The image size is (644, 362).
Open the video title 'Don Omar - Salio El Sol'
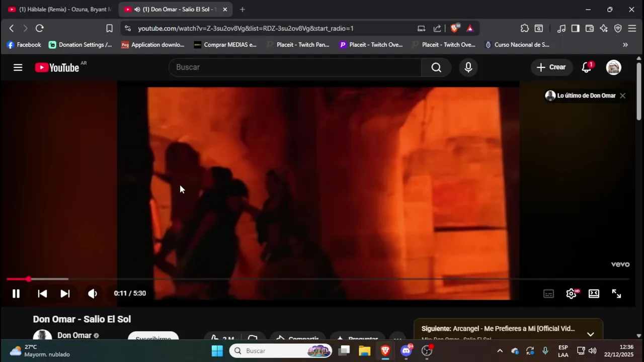click(x=82, y=319)
